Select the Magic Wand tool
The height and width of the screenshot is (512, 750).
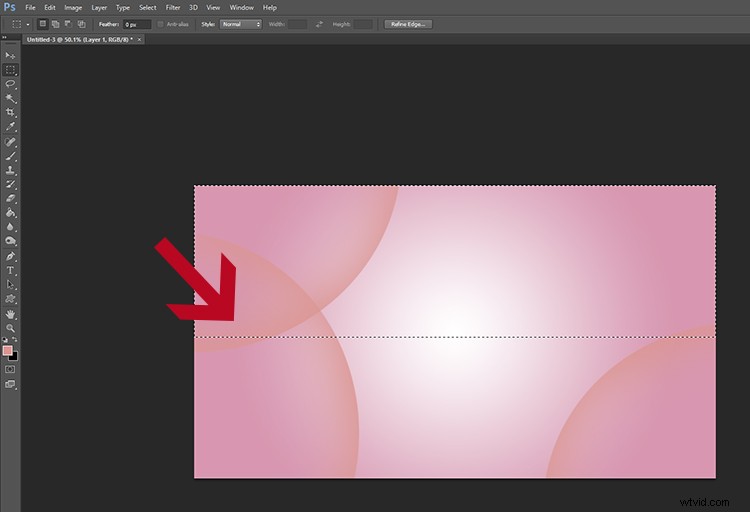[10, 99]
